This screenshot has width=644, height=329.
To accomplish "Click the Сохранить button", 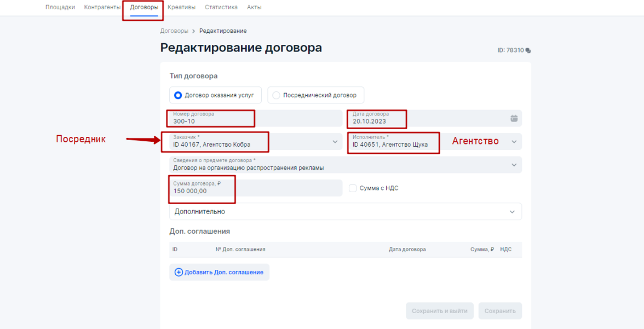I will (x=500, y=311).
